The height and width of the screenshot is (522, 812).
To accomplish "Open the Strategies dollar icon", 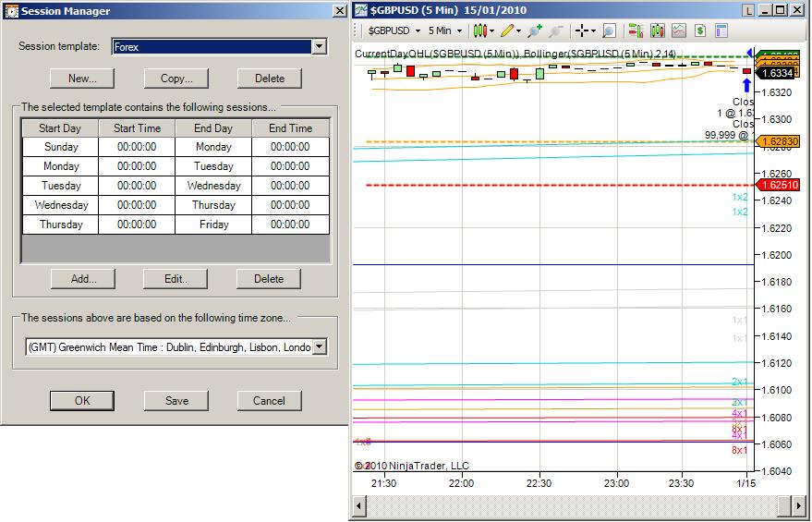I will (700, 30).
